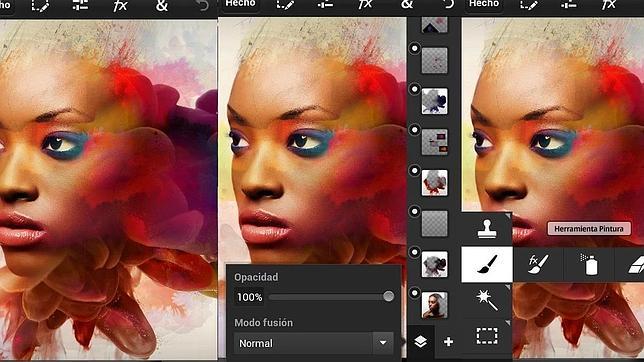The width and height of the screenshot is (644, 362).
Task: Click the 100% opacity value field
Action: [x=249, y=297]
